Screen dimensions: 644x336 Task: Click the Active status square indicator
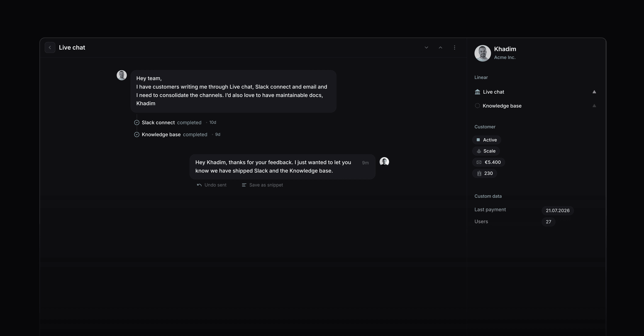[x=478, y=140]
